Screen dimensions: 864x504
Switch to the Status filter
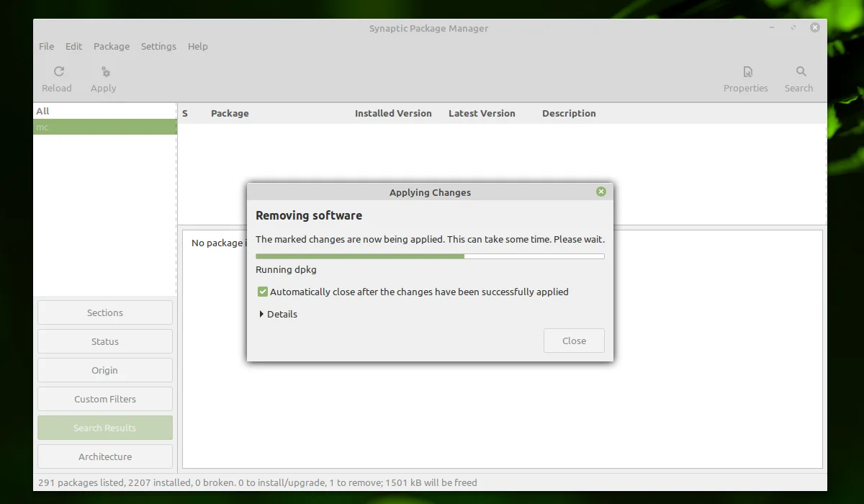(105, 341)
